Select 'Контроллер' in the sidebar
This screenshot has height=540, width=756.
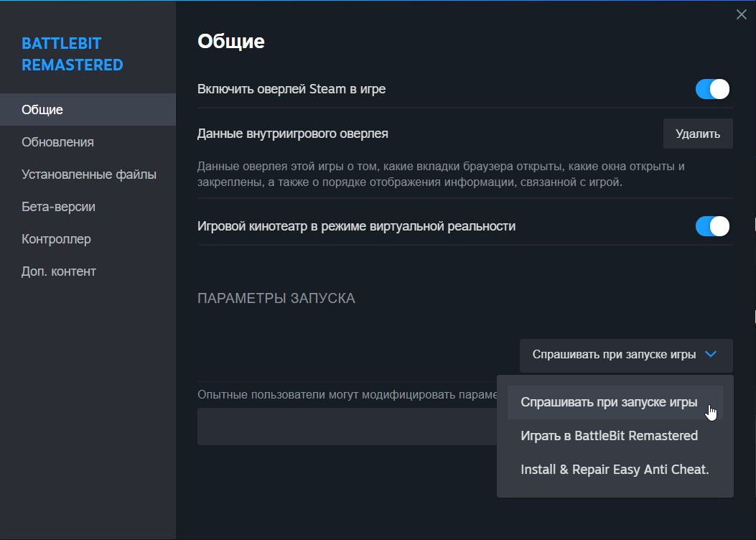click(x=56, y=239)
